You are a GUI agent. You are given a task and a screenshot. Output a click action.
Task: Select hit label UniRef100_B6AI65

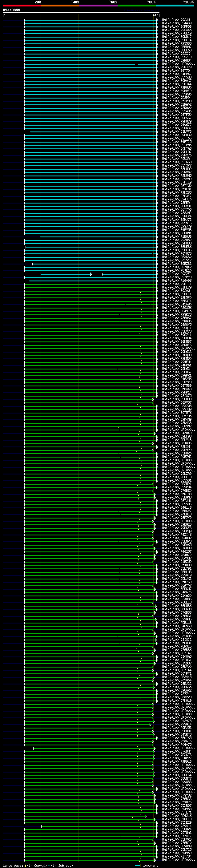pyautogui.click(x=177, y=738)
